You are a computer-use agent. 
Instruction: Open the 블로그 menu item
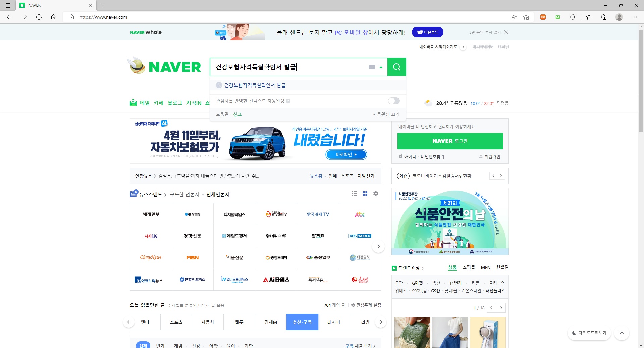tap(175, 103)
